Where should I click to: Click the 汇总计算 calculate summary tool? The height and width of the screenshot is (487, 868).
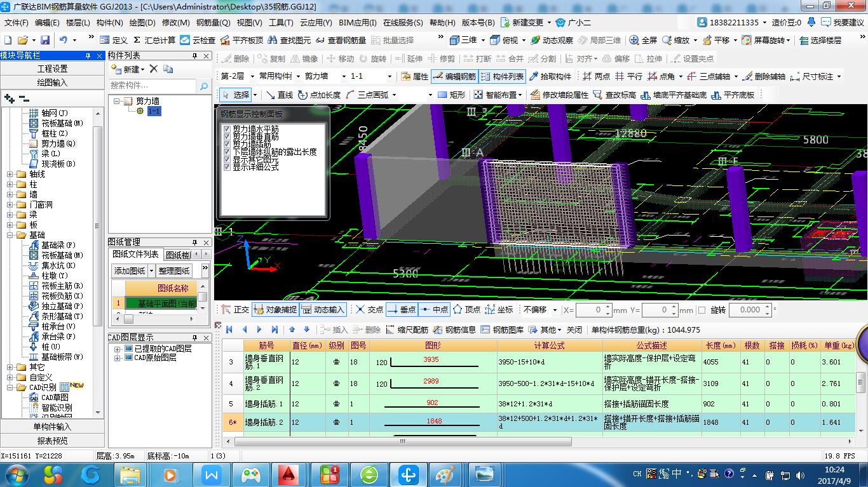tap(154, 40)
